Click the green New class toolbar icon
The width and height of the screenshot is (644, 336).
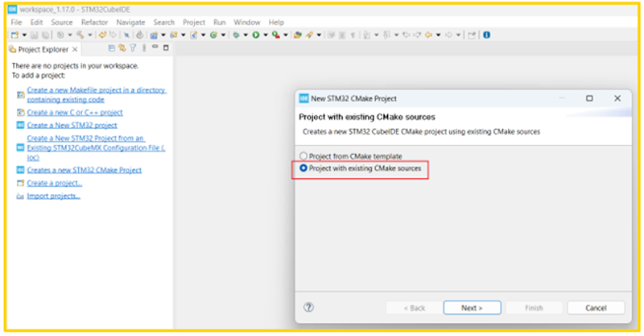pyautogui.click(x=213, y=35)
